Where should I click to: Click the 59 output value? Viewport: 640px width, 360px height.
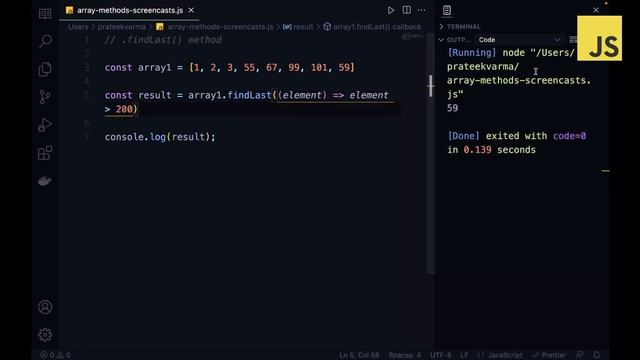tap(452, 108)
